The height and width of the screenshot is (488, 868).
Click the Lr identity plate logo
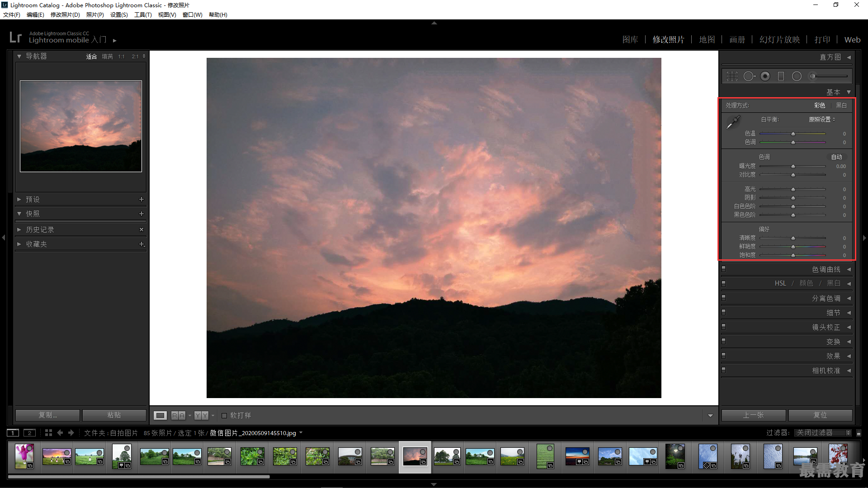[x=15, y=37]
